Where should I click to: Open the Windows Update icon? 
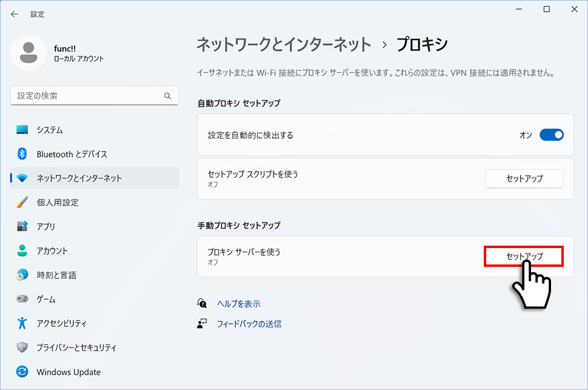coord(22,372)
